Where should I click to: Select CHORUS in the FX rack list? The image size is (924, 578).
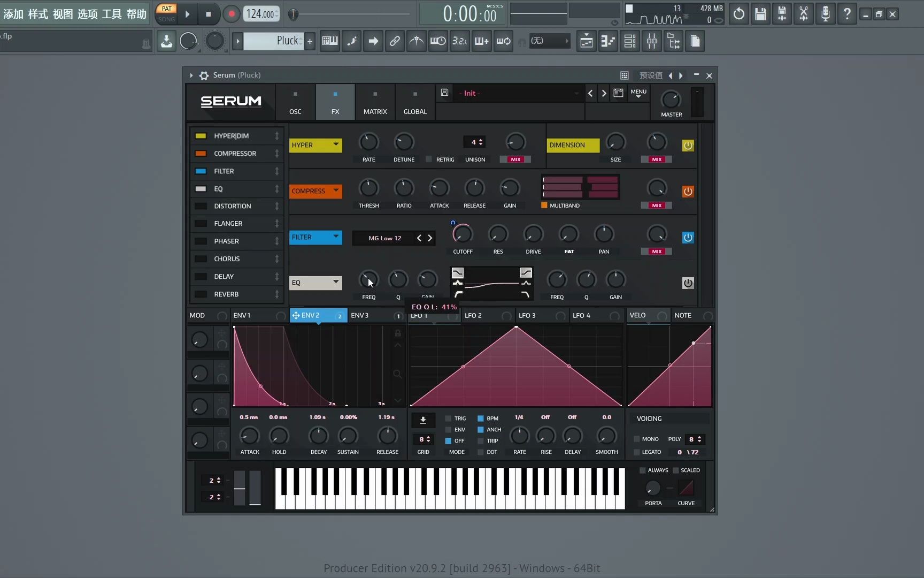coord(236,259)
